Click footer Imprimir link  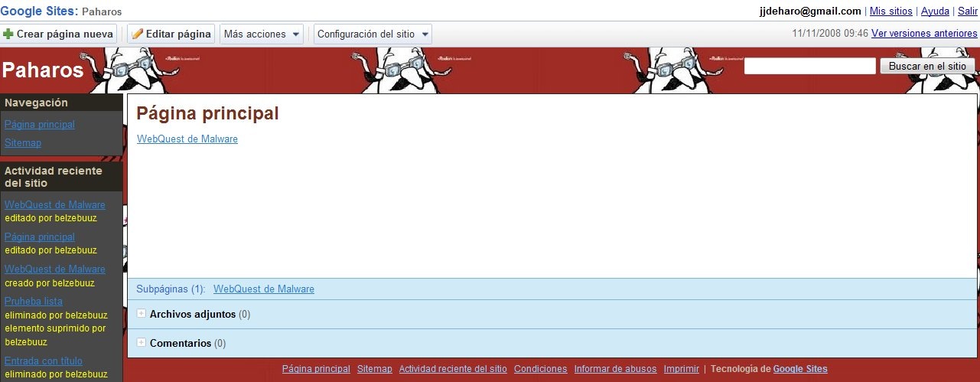pos(682,369)
